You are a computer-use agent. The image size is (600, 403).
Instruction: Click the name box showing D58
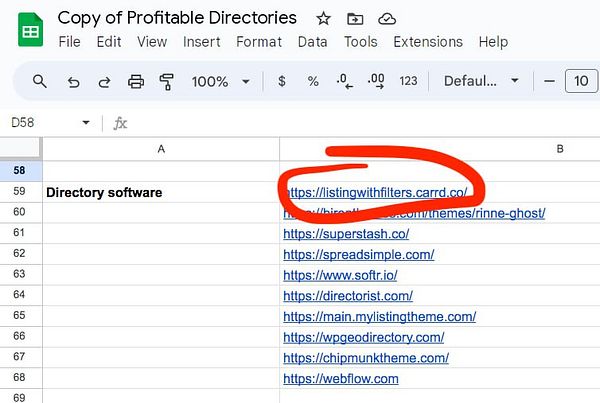[x=23, y=122]
